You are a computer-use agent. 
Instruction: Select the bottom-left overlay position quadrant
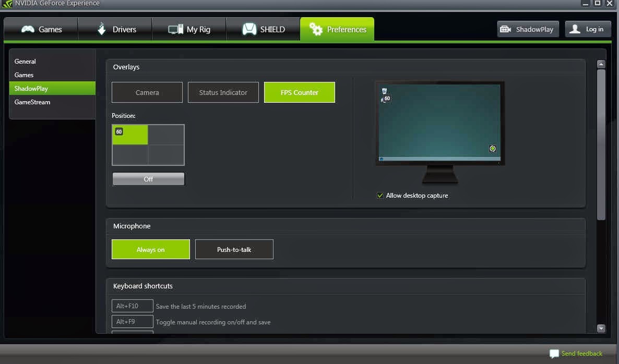[x=129, y=155]
